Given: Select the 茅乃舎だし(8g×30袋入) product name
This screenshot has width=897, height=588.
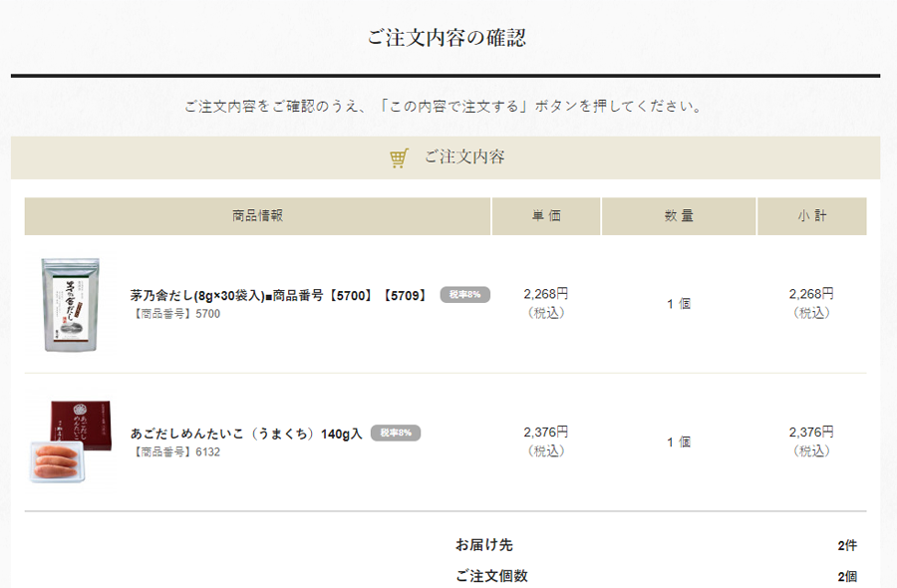Looking at the screenshot, I should (279, 295).
